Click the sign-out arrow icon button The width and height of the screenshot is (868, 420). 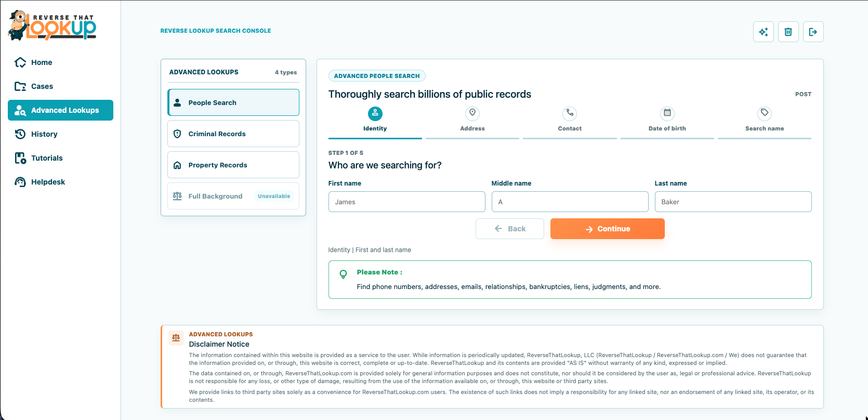813,32
